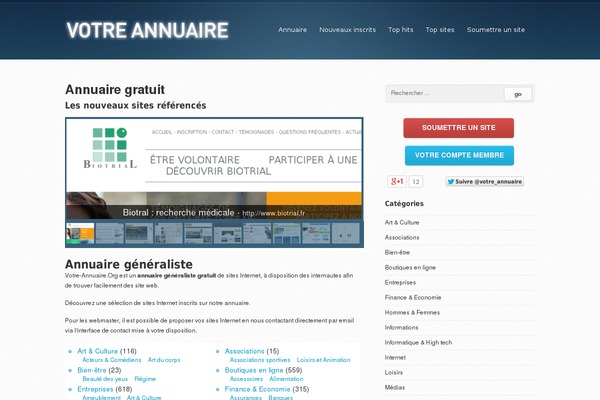
Task: Open Loisirs sidebar category
Action: point(394,372)
